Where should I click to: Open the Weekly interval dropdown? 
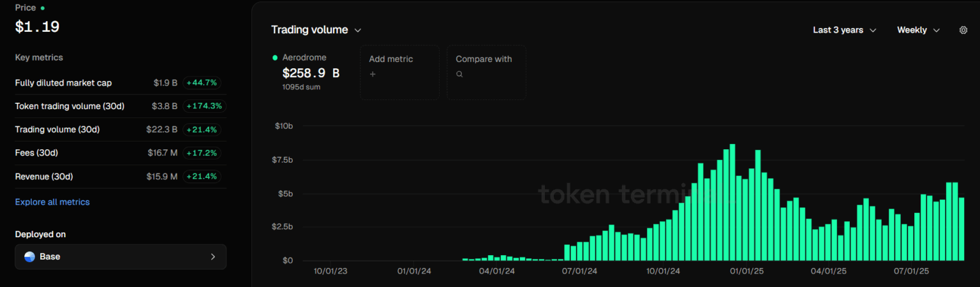[919, 30]
